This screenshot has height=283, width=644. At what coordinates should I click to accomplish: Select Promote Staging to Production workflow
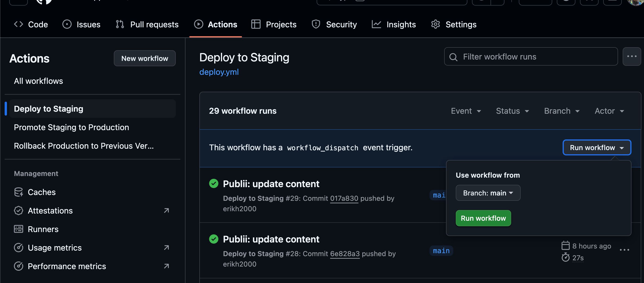tap(92, 127)
